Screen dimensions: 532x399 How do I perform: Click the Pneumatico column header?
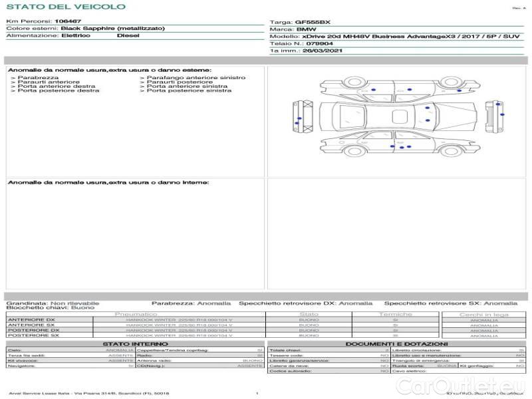click(136, 314)
